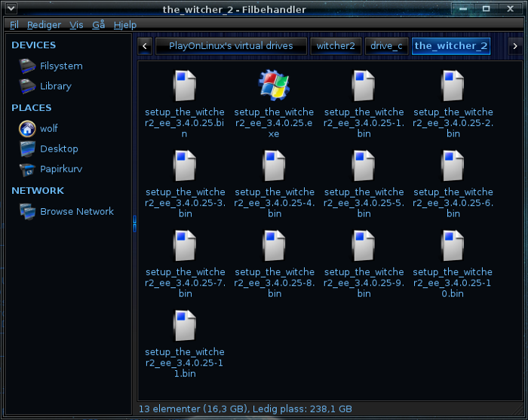Open the wolf home folder icon
This screenshot has width=528, height=420.
[27, 128]
